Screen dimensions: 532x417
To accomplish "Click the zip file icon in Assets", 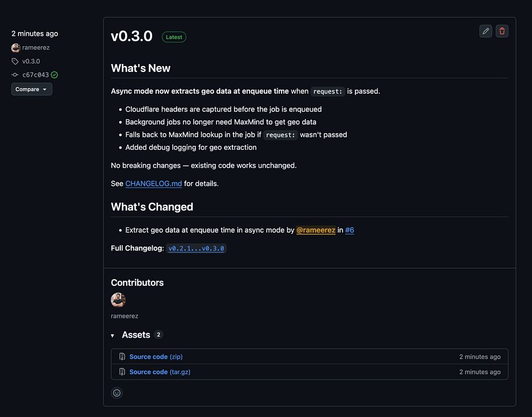I will 122,357.
